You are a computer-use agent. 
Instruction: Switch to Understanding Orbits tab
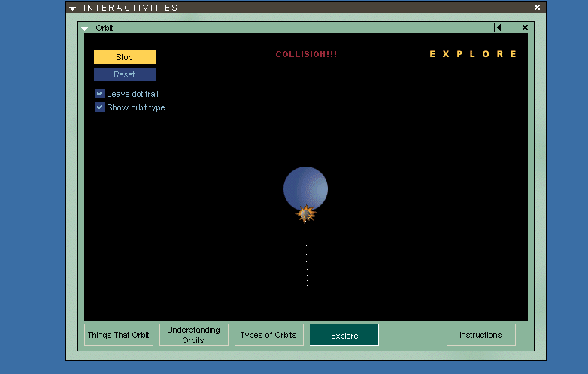[x=193, y=335]
